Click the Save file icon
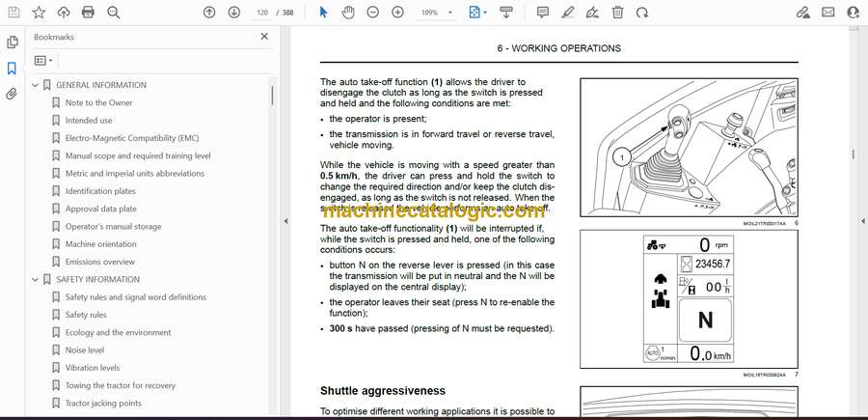Image resolution: width=868 pixels, height=420 pixels. pos(14,13)
